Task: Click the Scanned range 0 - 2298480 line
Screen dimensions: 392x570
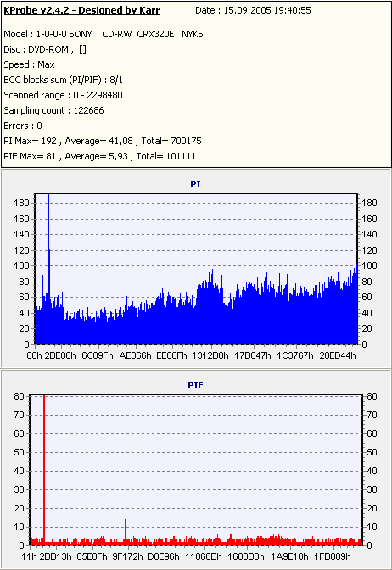Action: (64, 95)
